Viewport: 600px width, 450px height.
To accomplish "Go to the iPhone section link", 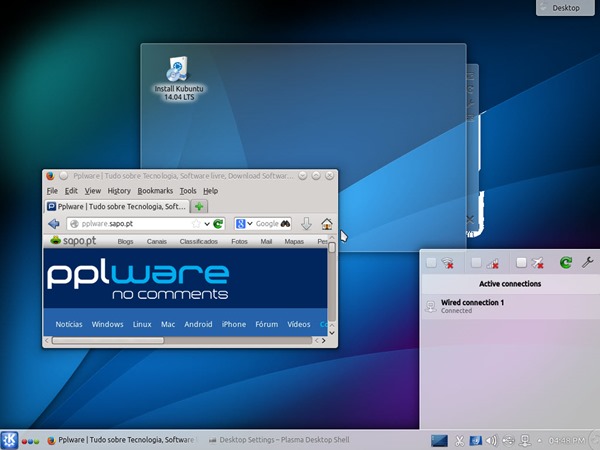I will [x=234, y=324].
